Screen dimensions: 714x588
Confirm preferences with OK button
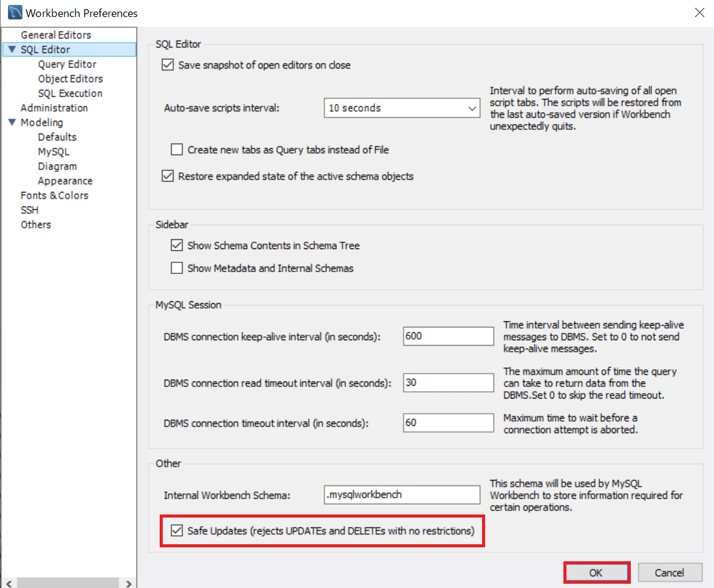coord(596,573)
